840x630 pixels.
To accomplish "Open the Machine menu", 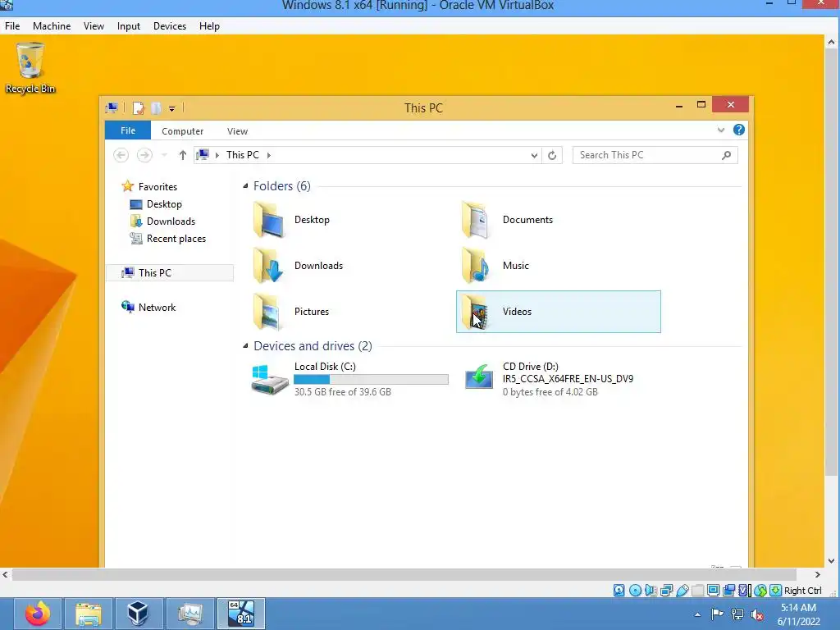I will [x=52, y=25].
